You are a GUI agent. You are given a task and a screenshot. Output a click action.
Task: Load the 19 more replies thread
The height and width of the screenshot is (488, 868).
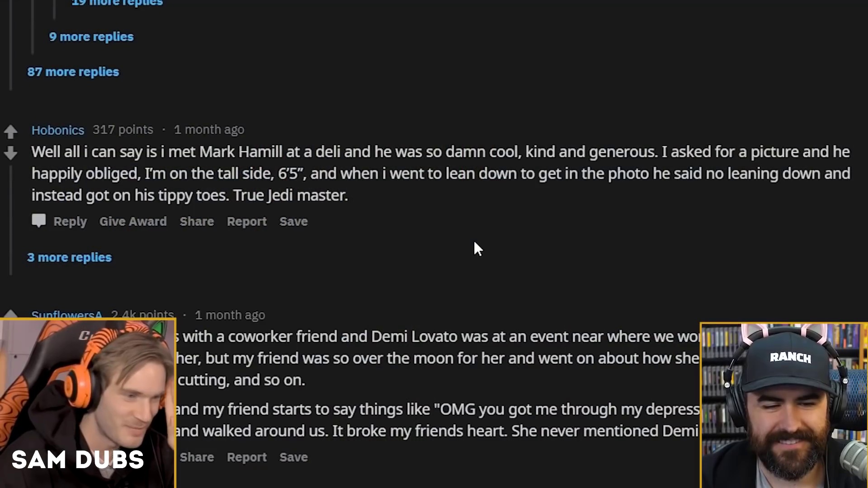117,3
